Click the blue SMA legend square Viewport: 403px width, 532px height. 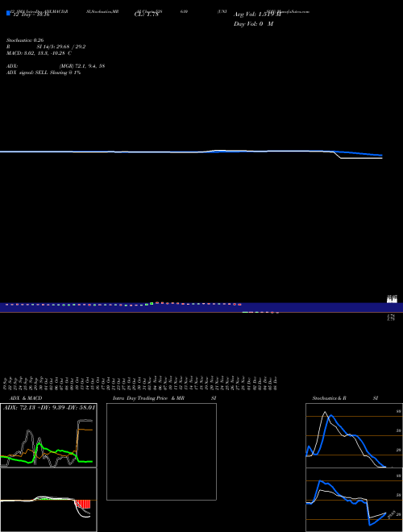[8, 13]
